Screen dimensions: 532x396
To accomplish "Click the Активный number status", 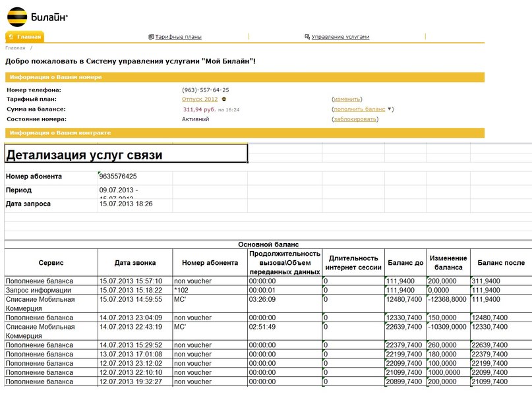I will coord(195,119).
